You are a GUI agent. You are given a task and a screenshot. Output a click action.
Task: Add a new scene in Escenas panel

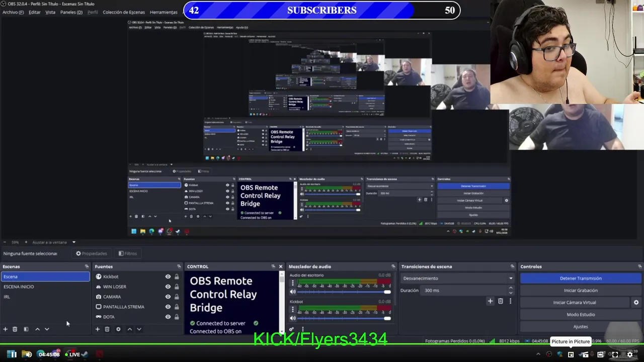5,329
